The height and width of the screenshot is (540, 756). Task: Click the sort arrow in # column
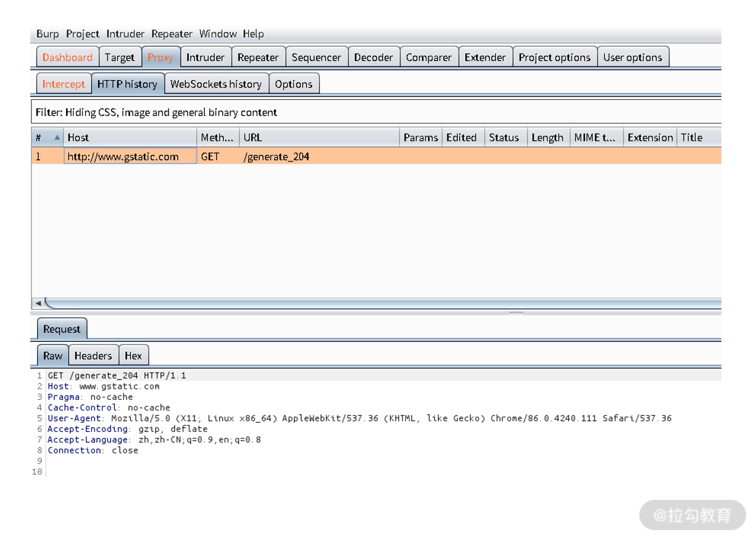coord(57,137)
